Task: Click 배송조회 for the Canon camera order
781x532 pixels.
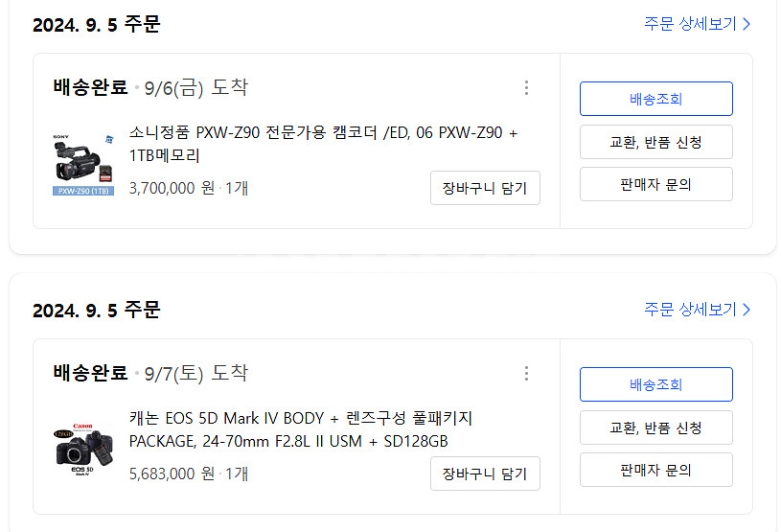Action: [656, 384]
